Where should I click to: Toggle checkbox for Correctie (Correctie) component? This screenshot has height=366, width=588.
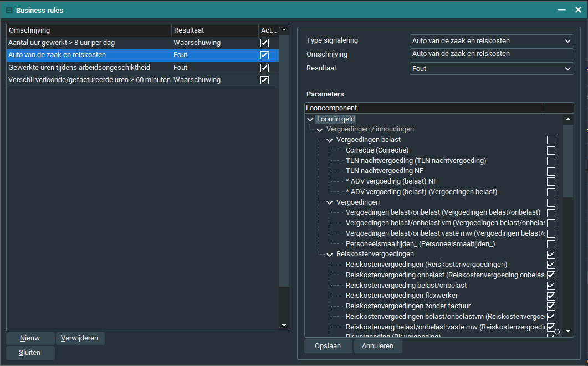point(551,150)
